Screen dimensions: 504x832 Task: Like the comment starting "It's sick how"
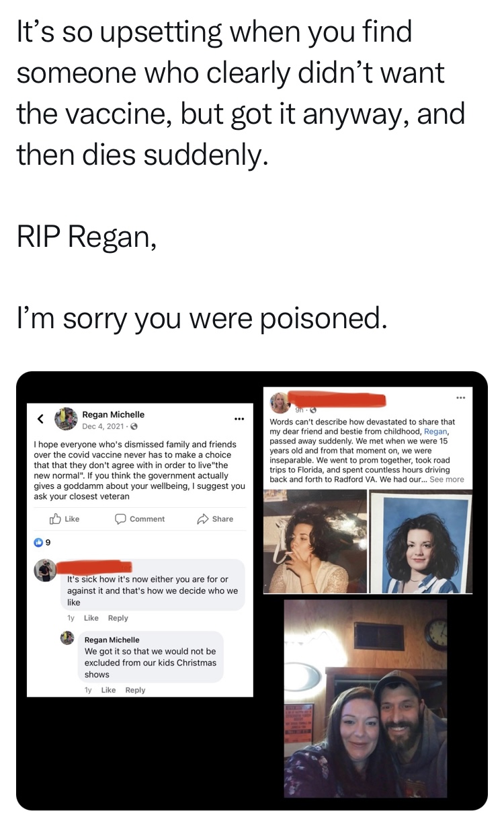coord(91,618)
